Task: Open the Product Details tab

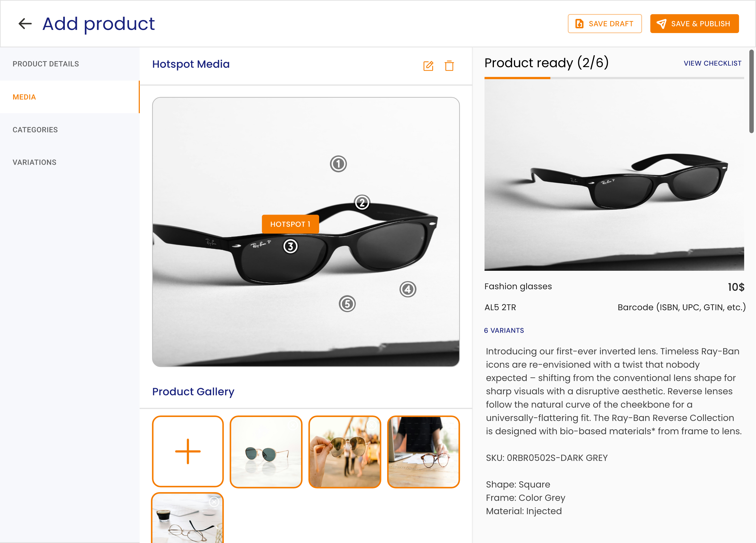Action: point(46,64)
